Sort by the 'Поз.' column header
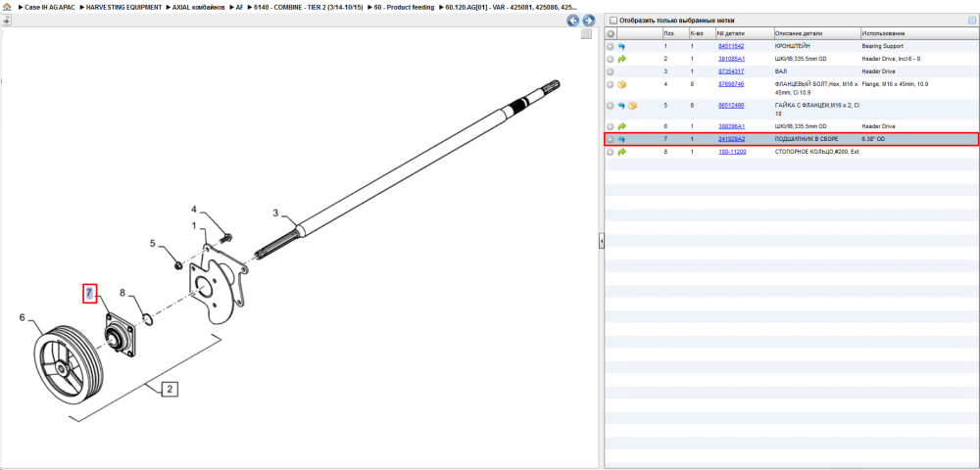Image resolution: width=980 pixels, height=470 pixels. coord(674,33)
